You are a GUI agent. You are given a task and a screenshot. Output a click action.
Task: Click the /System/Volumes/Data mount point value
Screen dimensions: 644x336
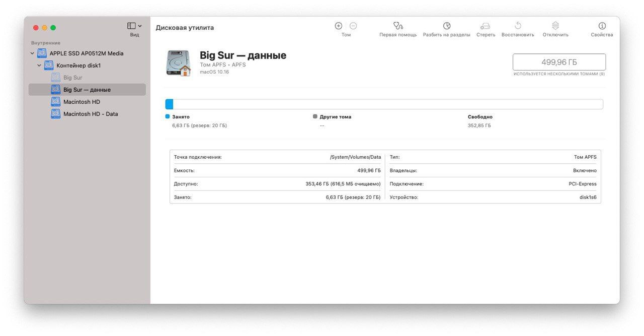(355, 157)
